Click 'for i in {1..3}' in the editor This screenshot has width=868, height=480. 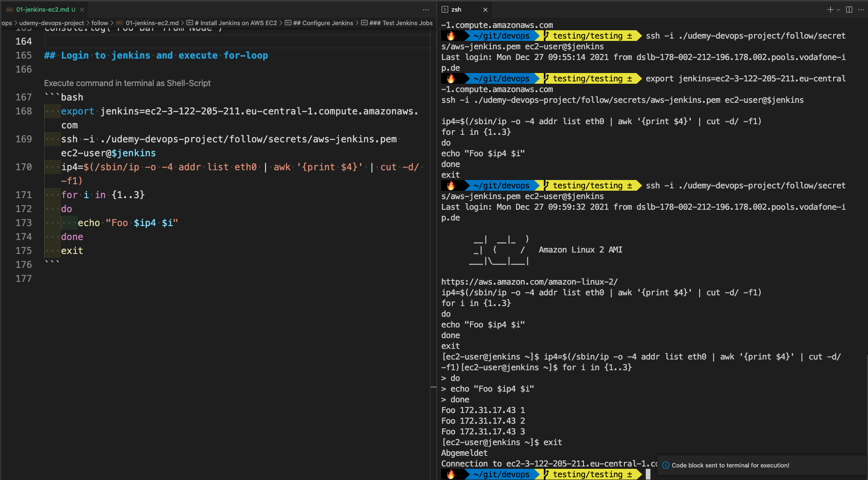(103, 195)
